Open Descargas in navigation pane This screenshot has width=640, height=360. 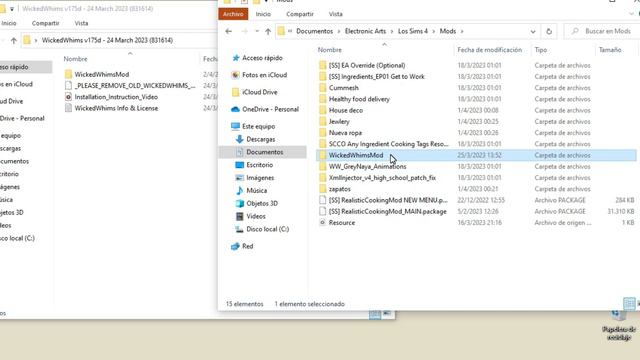(x=260, y=139)
